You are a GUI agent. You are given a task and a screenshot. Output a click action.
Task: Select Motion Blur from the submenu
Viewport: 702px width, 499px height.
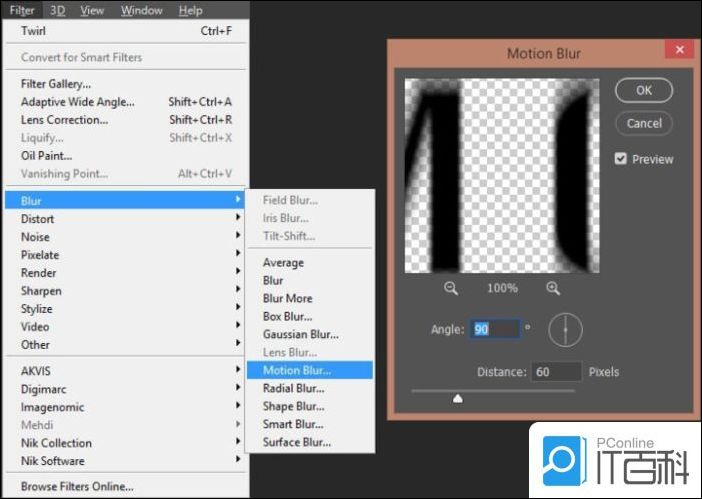point(297,370)
